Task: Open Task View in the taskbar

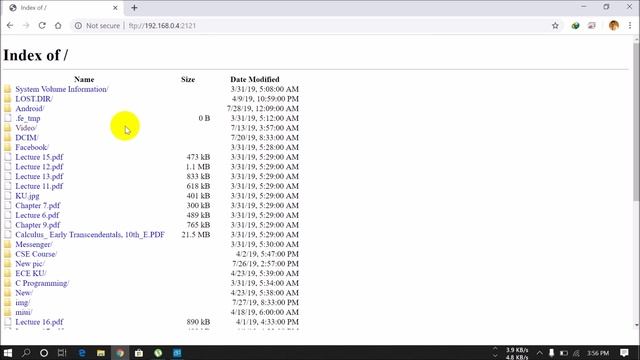Action: [62, 353]
